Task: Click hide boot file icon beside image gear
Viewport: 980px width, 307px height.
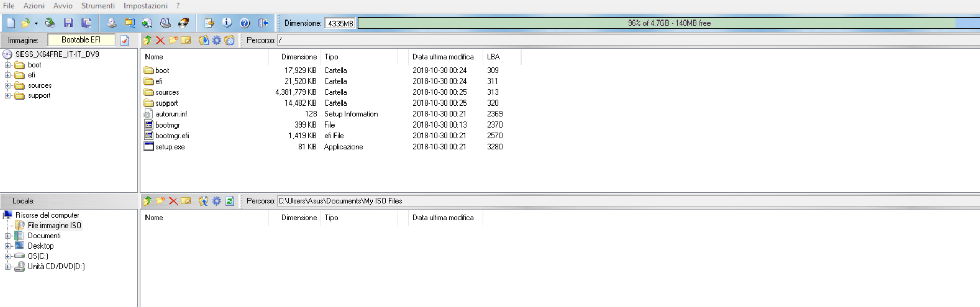Action: [230, 40]
